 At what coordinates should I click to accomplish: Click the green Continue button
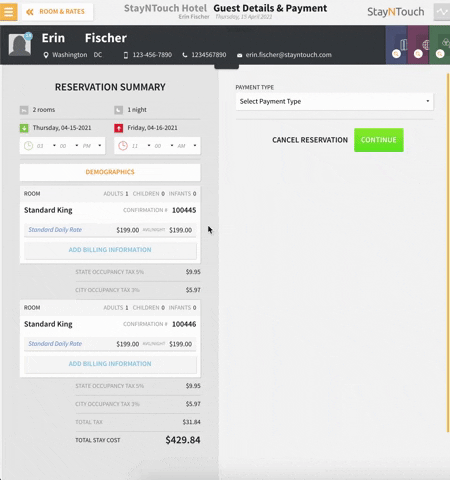coord(379,140)
